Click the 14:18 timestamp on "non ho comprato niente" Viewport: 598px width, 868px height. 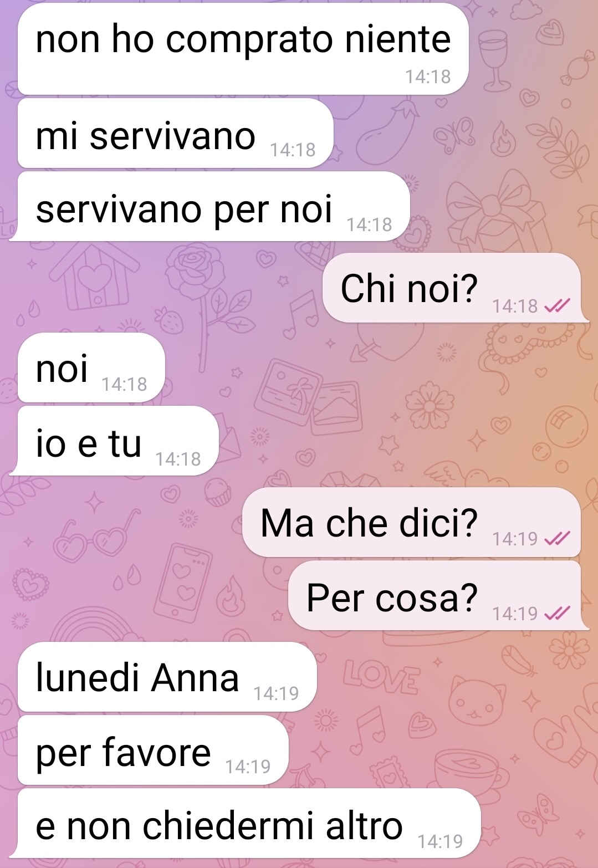pos(428,76)
